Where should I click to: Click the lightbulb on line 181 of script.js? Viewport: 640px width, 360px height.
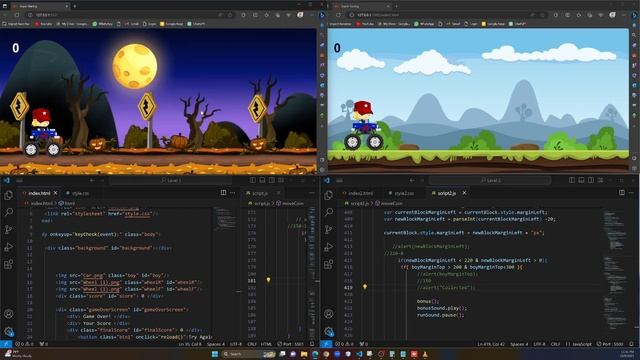tap(268, 280)
